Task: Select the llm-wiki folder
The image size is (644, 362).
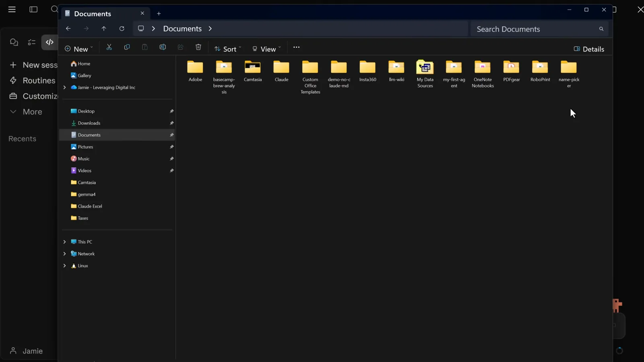Action: (396, 71)
